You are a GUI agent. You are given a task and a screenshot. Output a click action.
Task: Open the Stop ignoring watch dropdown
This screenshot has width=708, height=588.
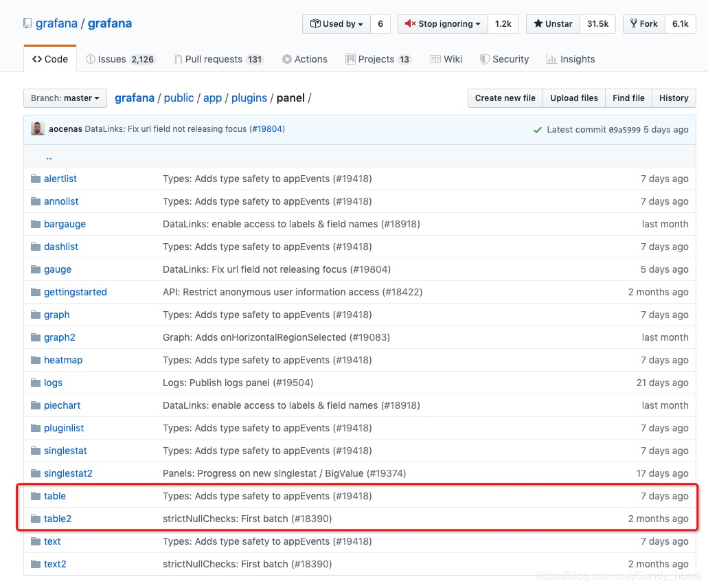tap(442, 24)
